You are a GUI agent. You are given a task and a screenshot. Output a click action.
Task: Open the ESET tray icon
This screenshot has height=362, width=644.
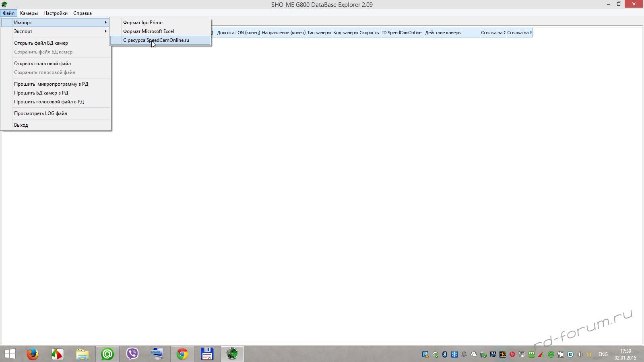click(x=570, y=354)
